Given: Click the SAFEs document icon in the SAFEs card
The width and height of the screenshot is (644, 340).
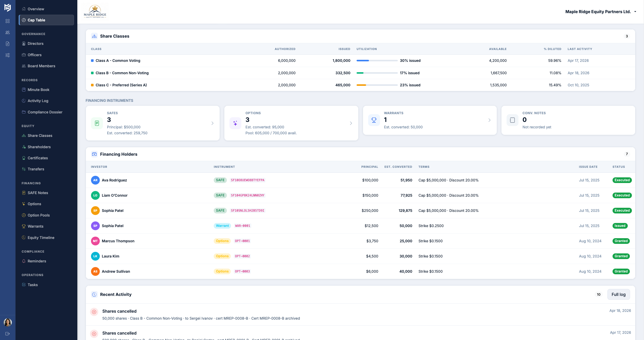Looking at the screenshot, I should (x=97, y=123).
